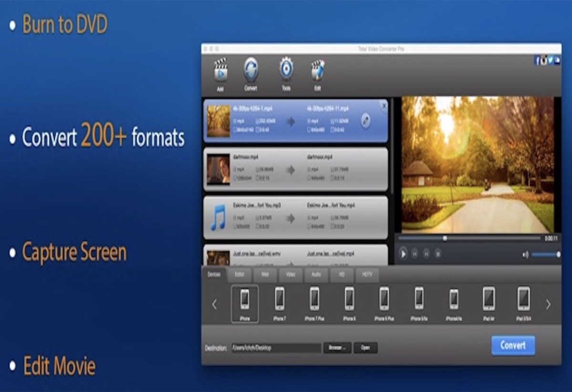This screenshot has height=392, width=572.
Task: Switch to the HDTV tab
Action: (x=367, y=275)
